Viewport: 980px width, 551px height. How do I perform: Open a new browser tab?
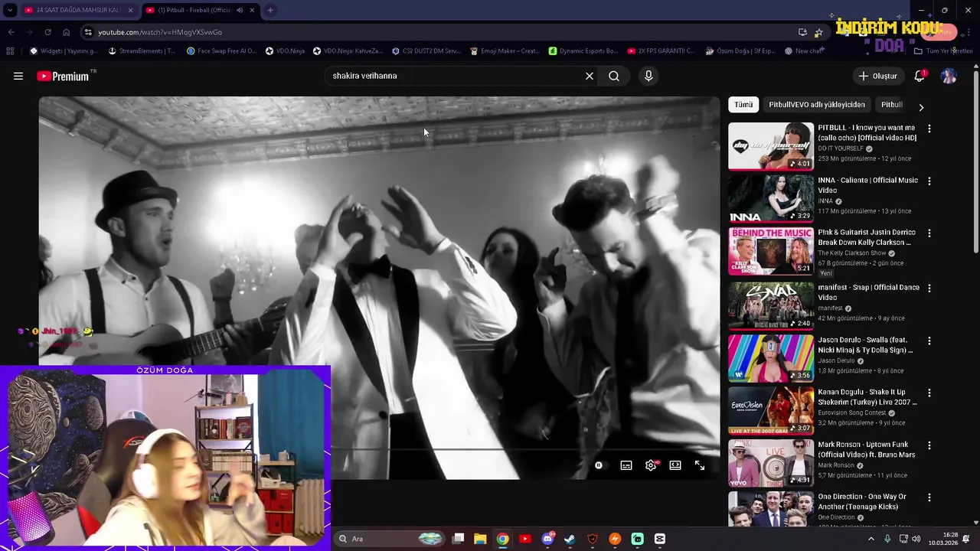[x=270, y=10]
